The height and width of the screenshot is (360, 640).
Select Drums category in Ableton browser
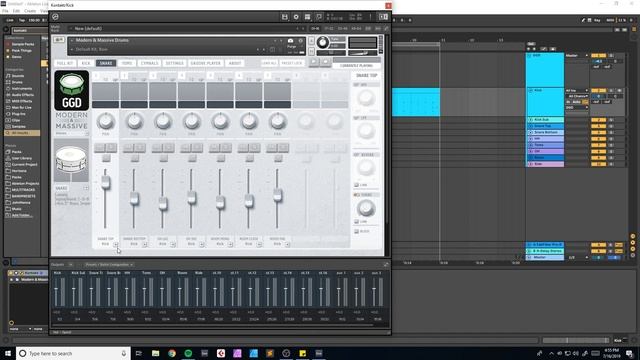click(18, 82)
